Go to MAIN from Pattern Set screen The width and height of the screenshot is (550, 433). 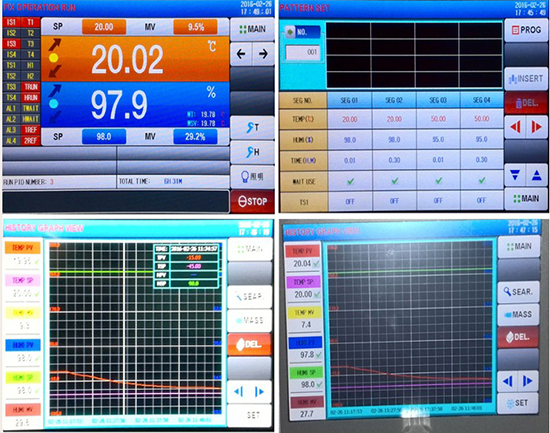pyautogui.click(x=526, y=199)
